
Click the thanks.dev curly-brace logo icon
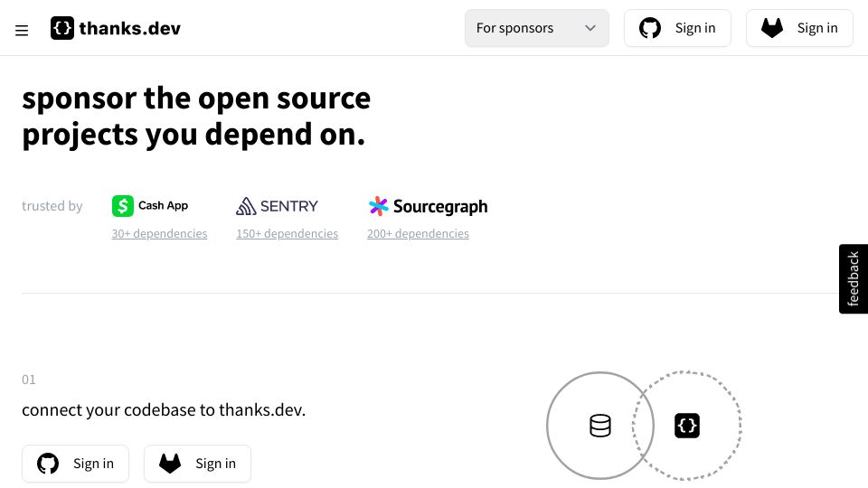pos(62,28)
